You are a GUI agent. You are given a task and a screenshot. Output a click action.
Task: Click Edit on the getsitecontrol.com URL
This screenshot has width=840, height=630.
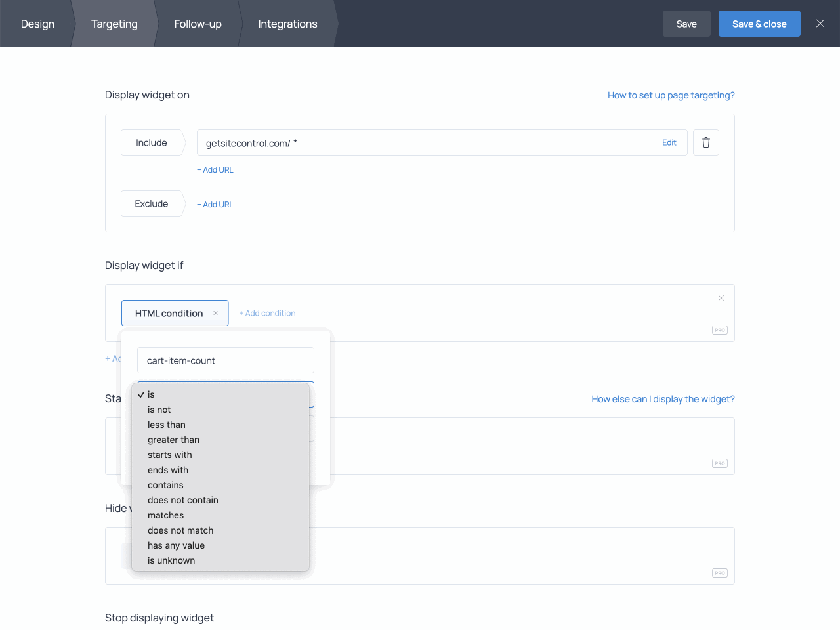(x=669, y=142)
